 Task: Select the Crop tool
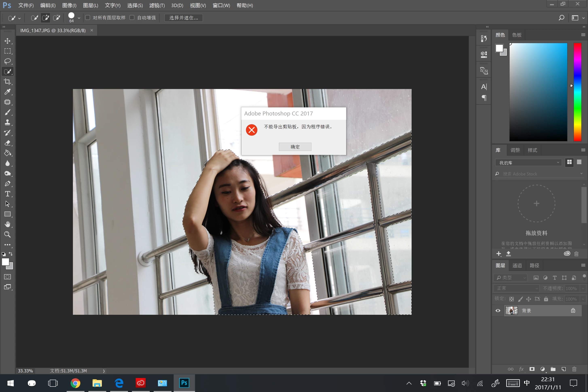pos(7,82)
